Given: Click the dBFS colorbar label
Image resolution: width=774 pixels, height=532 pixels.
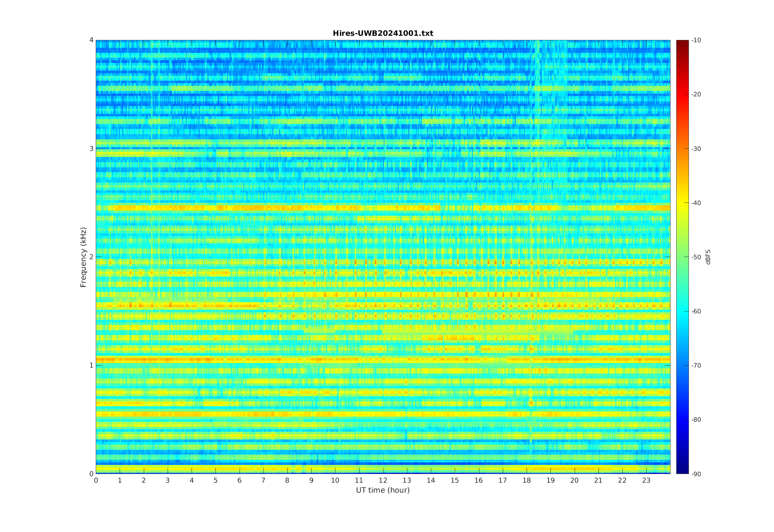Looking at the screenshot, I should [708, 257].
